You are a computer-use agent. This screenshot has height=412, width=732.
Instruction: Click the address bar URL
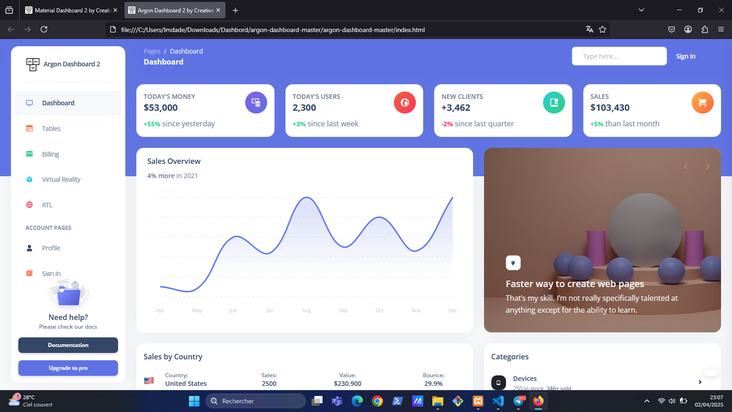[x=273, y=30]
